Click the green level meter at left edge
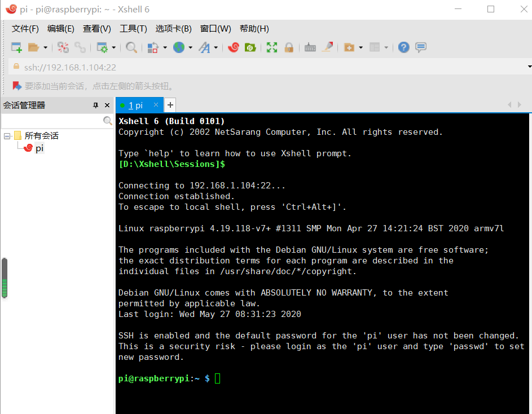Viewport: 532px width, 414px height. 5,278
